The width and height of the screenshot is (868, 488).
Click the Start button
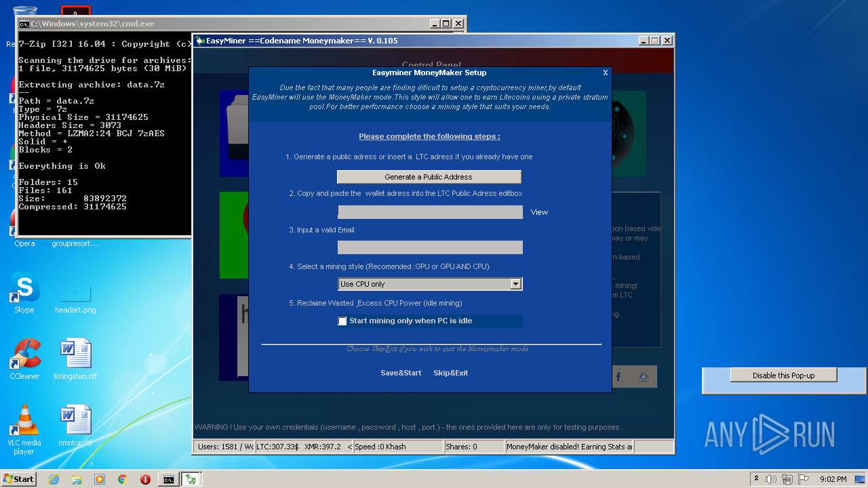pyautogui.click(x=19, y=479)
